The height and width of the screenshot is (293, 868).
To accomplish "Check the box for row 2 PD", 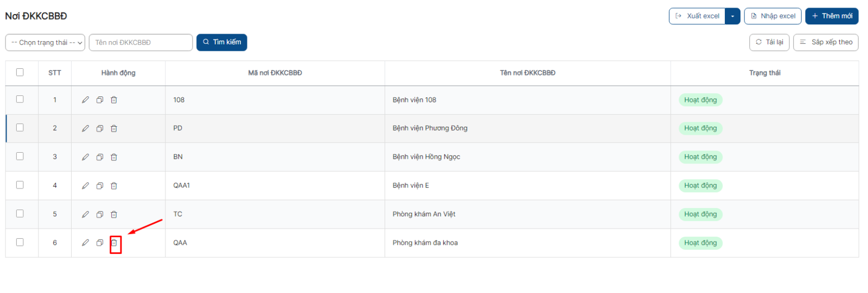I will (x=20, y=127).
